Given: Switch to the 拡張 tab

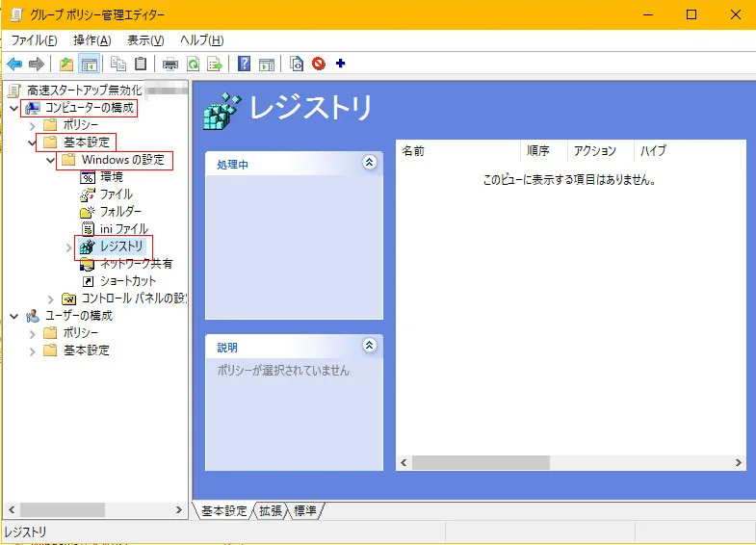Looking at the screenshot, I should coord(270,511).
